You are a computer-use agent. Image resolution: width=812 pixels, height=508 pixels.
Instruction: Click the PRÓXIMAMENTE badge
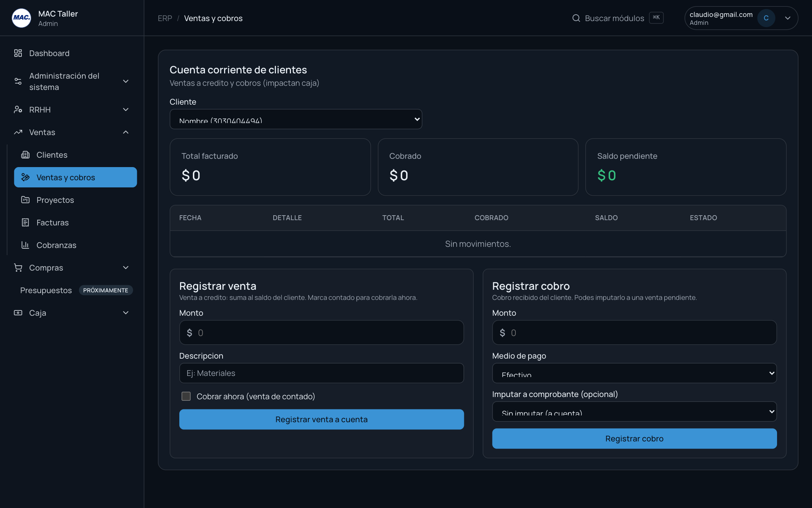click(106, 290)
